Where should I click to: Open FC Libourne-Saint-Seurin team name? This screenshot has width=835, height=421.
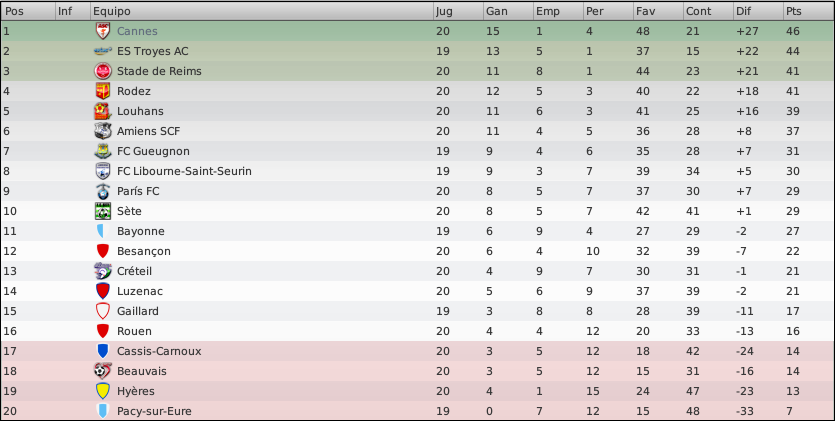[x=184, y=171]
